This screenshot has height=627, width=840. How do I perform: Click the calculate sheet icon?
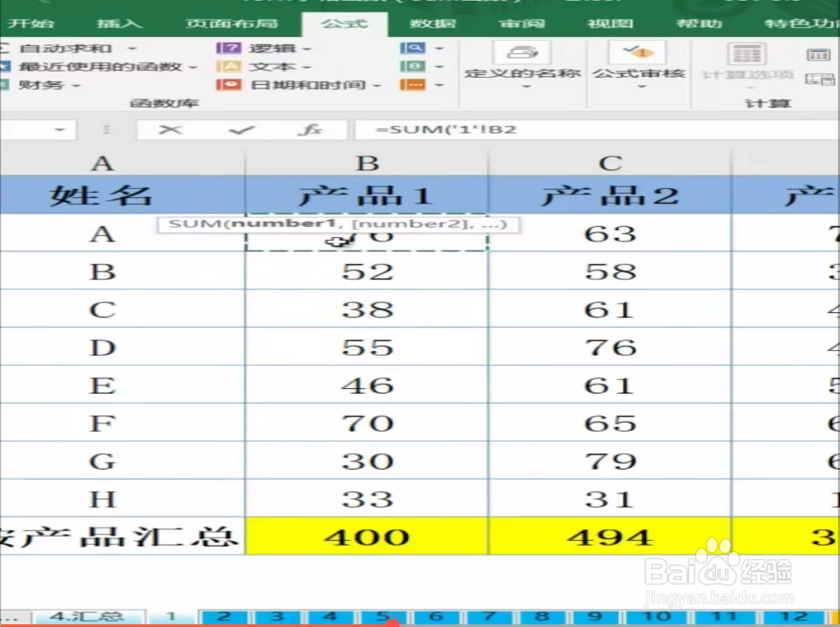[820, 81]
